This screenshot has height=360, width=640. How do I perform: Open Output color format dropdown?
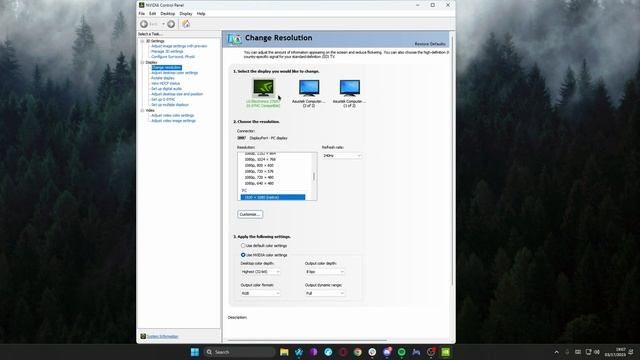coord(260,293)
